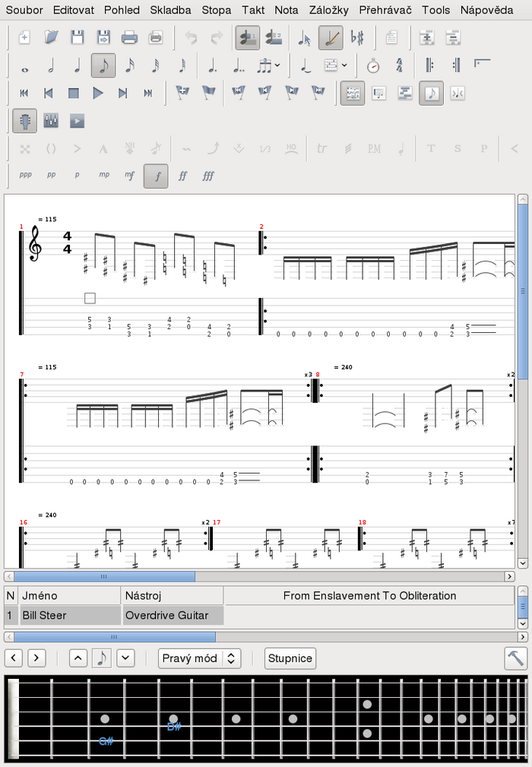Viewport: 532px width, 767px height.
Task: Open song properties icon
Action: [391, 38]
